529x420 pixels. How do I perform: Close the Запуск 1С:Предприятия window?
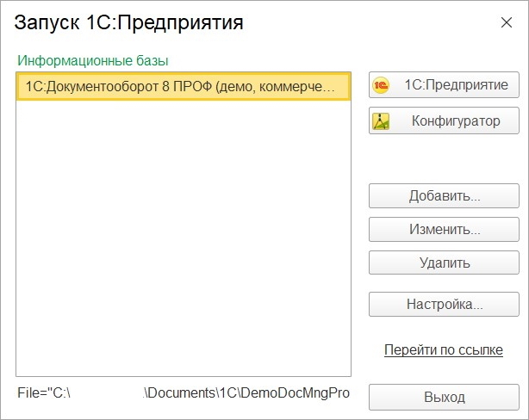[507, 22]
